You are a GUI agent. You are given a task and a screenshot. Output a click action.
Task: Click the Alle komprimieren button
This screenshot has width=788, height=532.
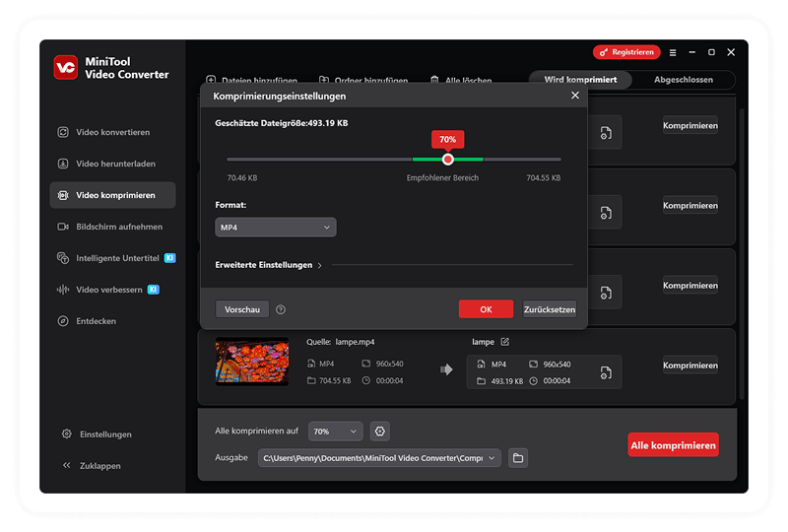click(673, 445)
